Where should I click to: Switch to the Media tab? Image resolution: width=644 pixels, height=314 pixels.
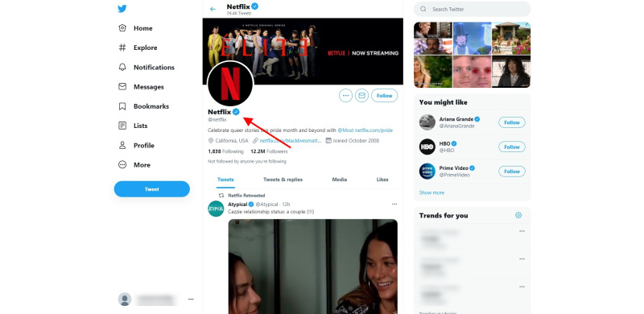click(340, 180)
